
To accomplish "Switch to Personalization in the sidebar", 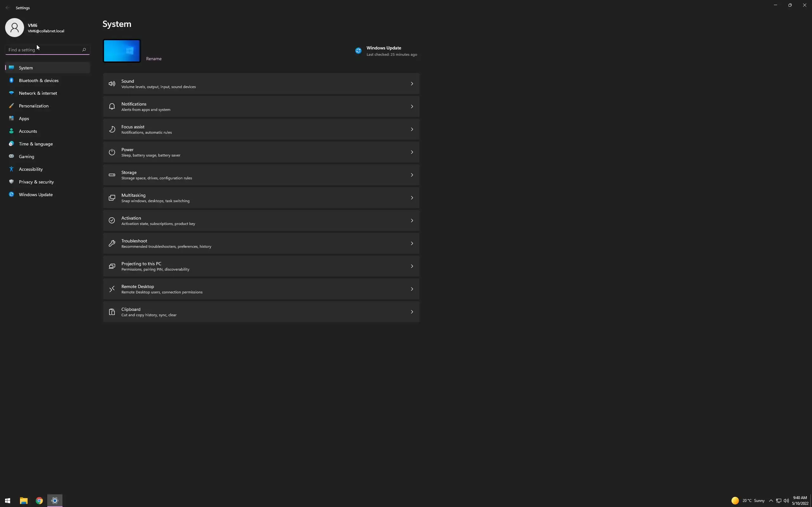I will (x=34, y=106).
